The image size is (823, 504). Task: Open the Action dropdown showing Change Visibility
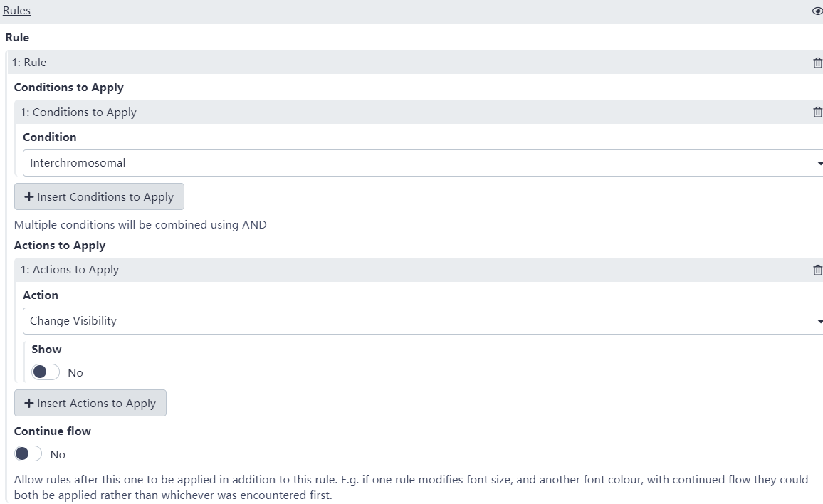(x=420, y=321)
